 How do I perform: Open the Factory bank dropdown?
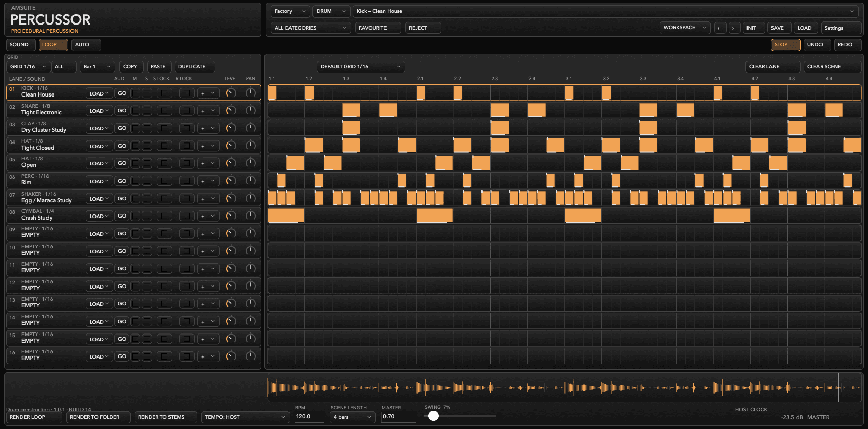290,11
